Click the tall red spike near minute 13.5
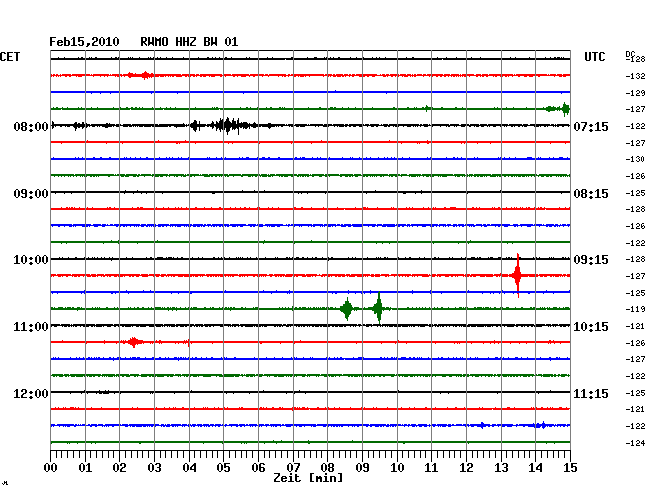 click(518, 275)
